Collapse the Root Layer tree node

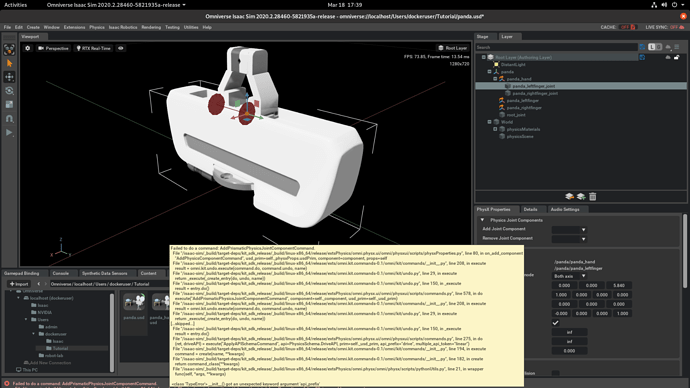tap(484, 57)
